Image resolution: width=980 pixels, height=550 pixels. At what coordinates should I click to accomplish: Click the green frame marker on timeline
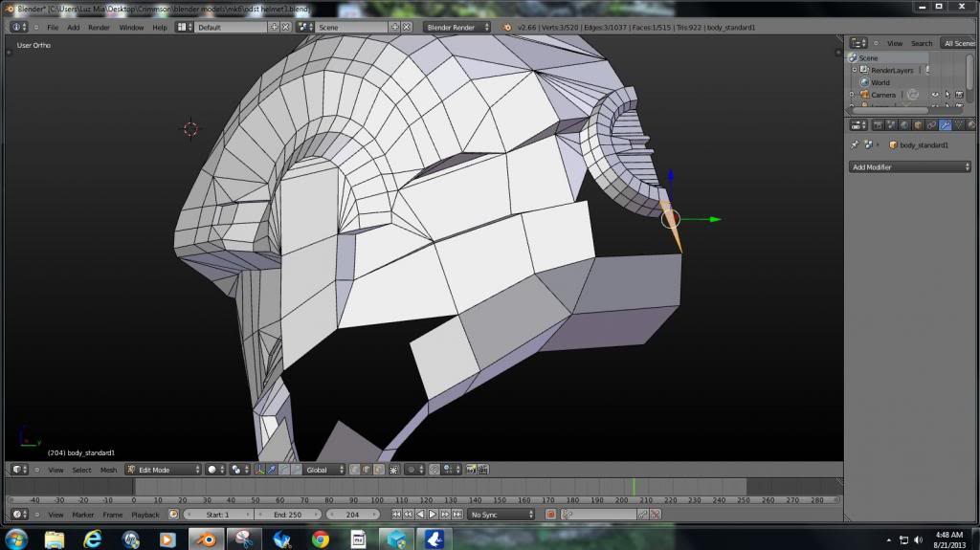click(x=633, y=488)
